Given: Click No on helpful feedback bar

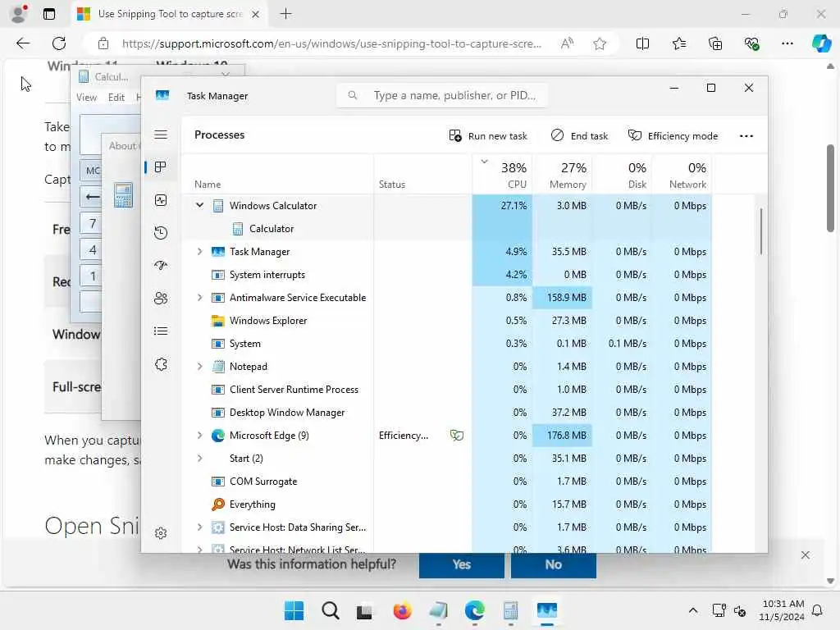Looking at the screenshot, I should coord(554,564).
